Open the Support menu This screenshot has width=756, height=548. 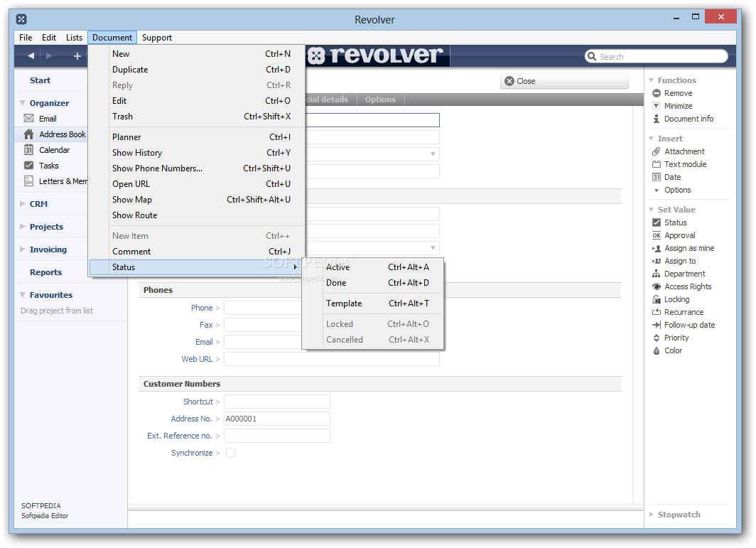157,38
